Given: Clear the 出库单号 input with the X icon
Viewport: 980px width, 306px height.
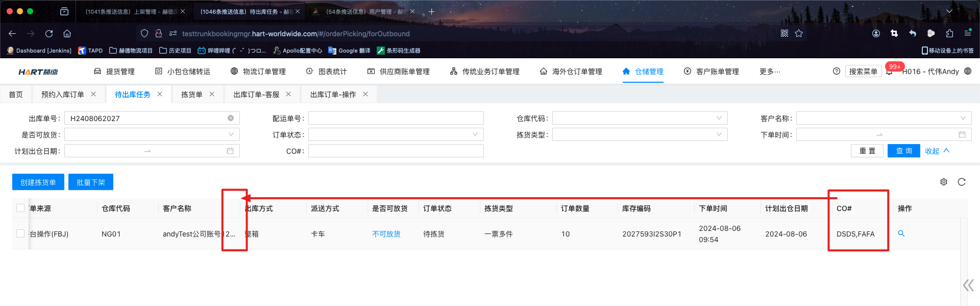Looking at the screenshot, I should [231, 118].
